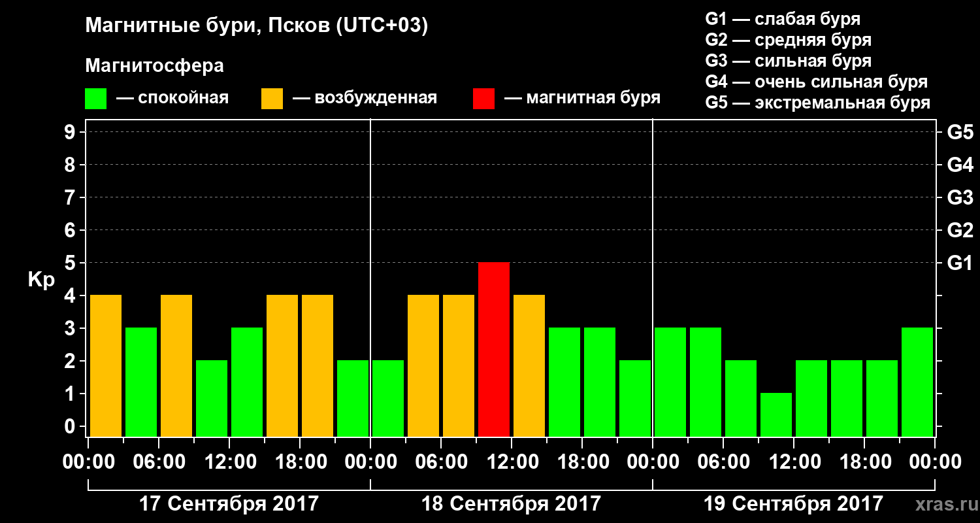
Task: Select the first orange bar on 17 September
Action: pos(106,365)
